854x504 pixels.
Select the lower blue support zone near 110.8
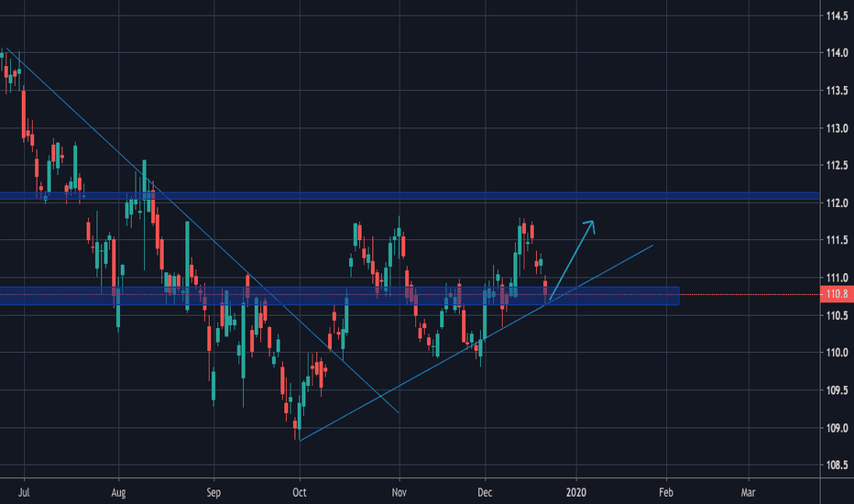[339, 296]
